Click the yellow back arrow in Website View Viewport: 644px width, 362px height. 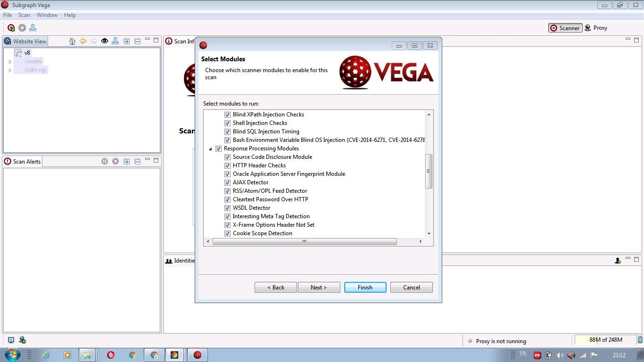(x=83, y=41)
